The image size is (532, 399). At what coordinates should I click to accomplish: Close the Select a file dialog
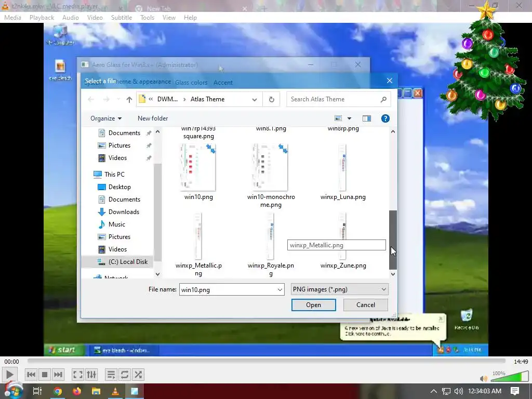(x=390, y=81)
